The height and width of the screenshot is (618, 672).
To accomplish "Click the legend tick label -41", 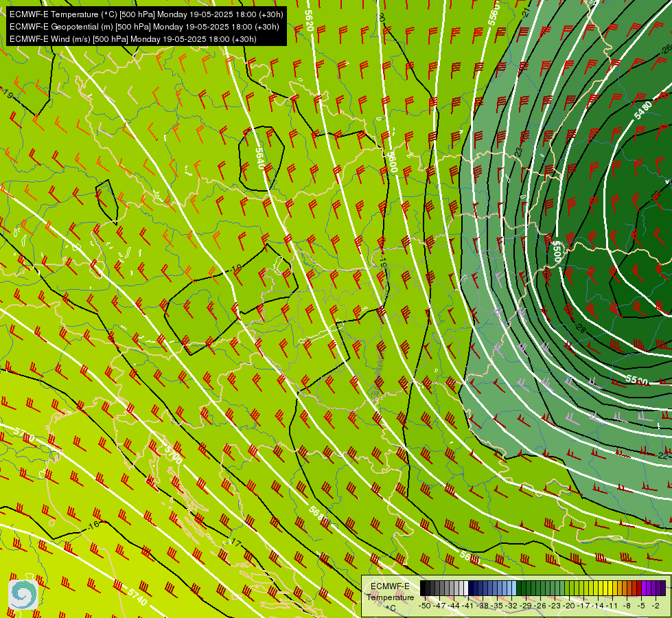I will pos(467,606).
